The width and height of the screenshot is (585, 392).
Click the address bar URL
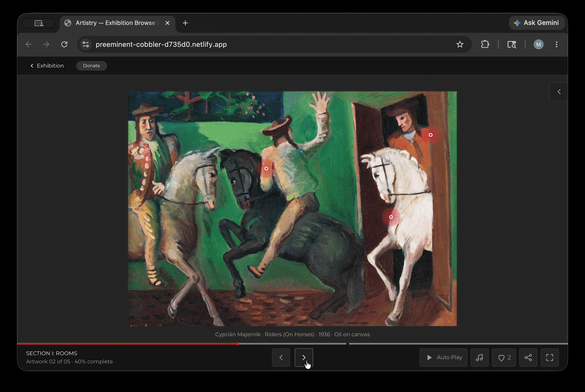coord(161,44)
